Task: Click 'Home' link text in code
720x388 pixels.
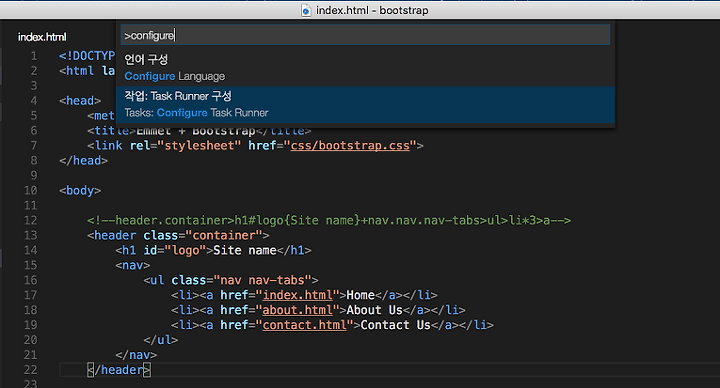Action: click(360, 295)
